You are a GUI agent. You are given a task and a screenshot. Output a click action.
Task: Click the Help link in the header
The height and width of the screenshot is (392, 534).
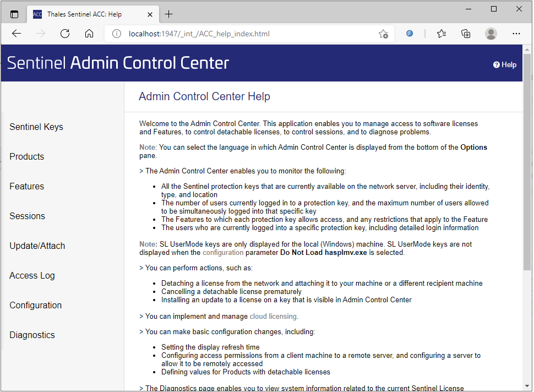tap(505, 65)
